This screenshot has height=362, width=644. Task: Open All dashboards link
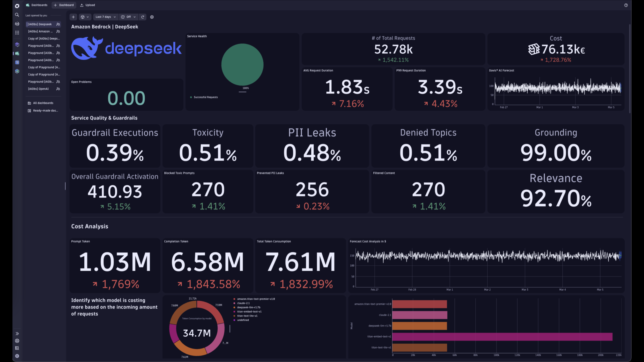coord(43,103)
